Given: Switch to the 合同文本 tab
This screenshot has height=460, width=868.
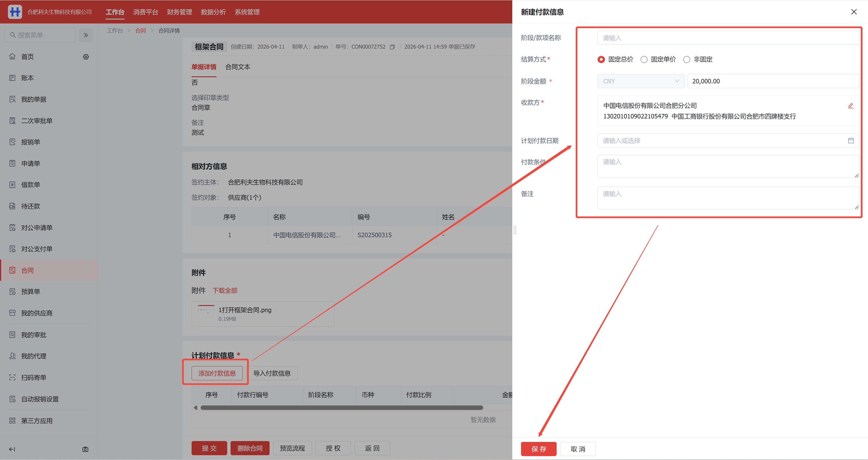Looking at the screenshot, I should tap(238, 67).
